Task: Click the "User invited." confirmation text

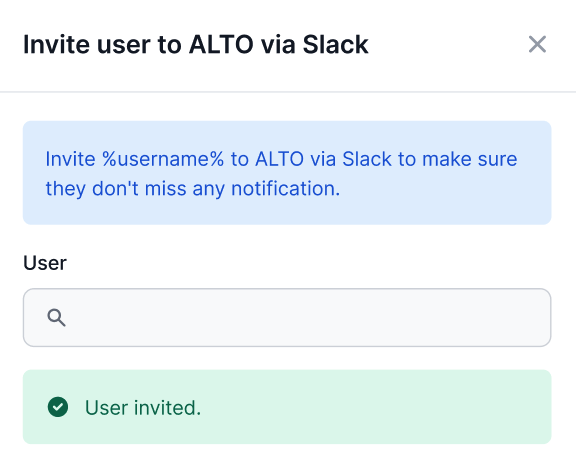Action: click(x=143, y=408)
